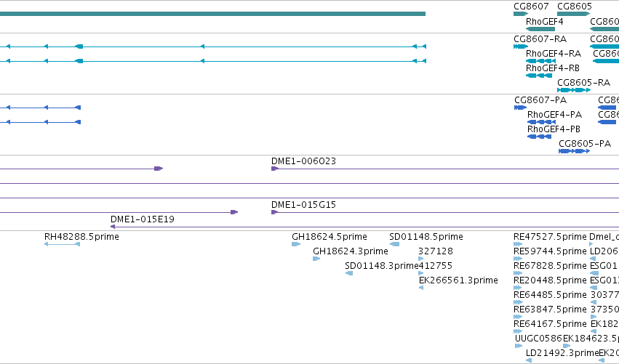Viewport: 619px width, 364px height.
Task: Click the RE64167.5prime EST label
Action: [x=551, y=325]
